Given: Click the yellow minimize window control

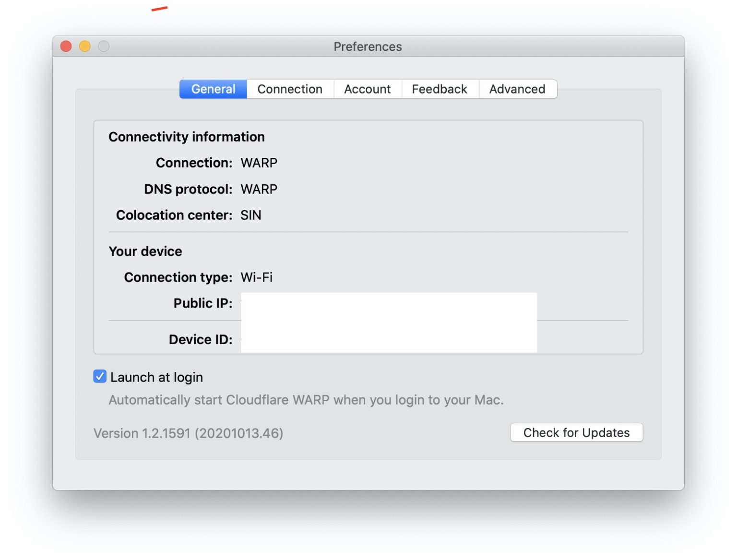Looking at the screenshot, I should click(85, 46).
